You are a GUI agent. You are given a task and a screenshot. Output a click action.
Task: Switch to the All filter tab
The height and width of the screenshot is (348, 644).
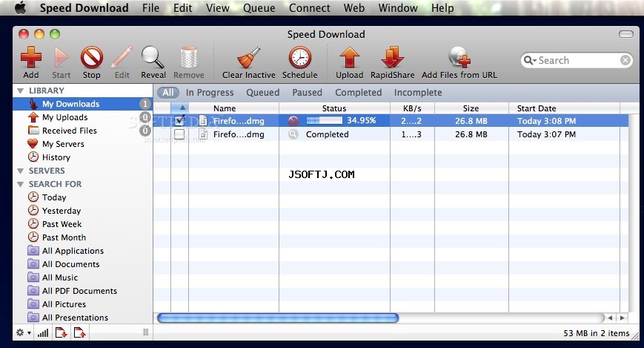167,93
